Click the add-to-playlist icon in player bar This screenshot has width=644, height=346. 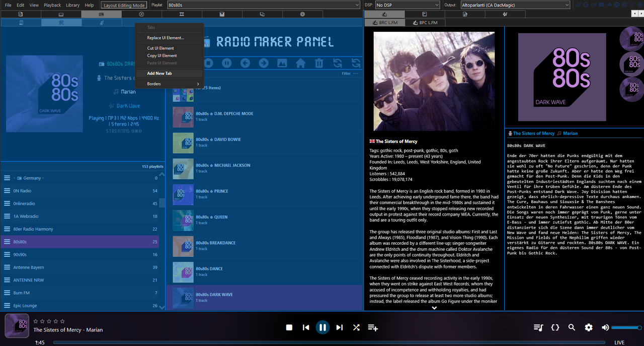pos(373,327)
